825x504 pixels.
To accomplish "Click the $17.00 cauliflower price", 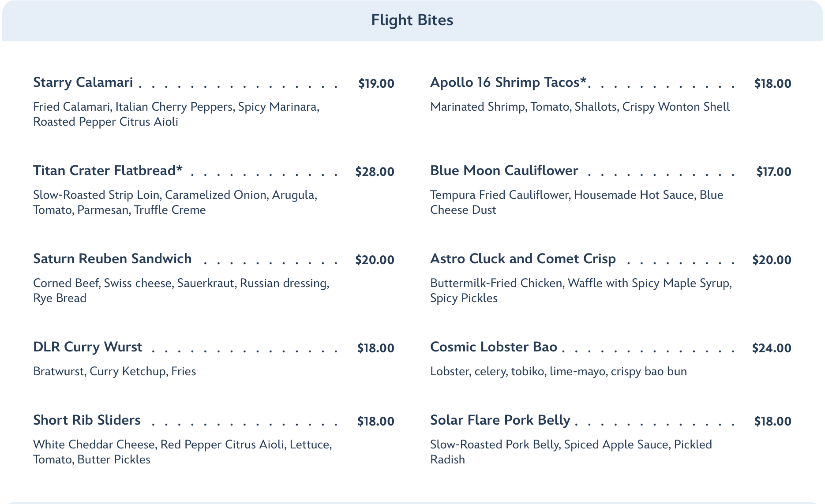I will pyautogui.click(x=774, y=172).
